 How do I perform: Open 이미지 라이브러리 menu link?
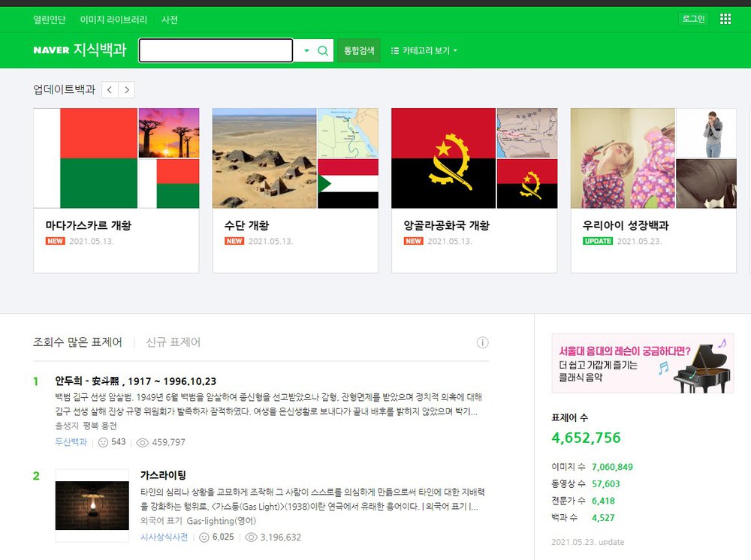pyautogui.click(x=113, y=20)
